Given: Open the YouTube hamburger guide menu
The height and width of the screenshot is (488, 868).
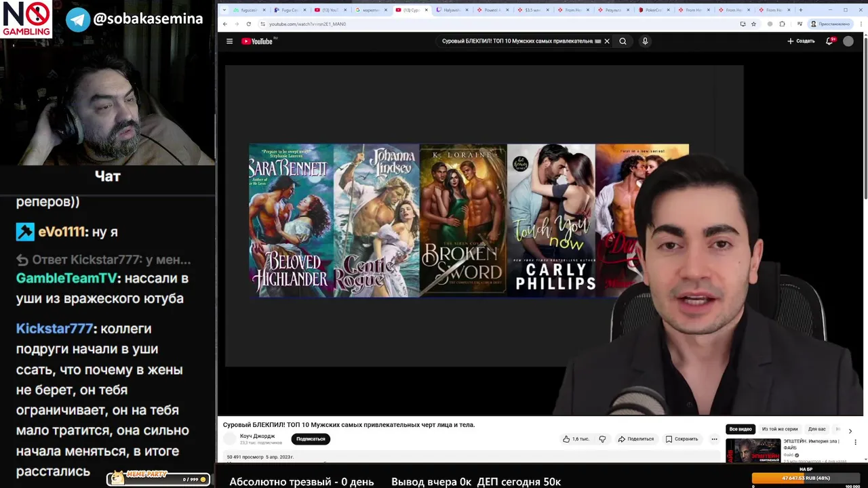Looking at the screenshot, I should (229, 41).
